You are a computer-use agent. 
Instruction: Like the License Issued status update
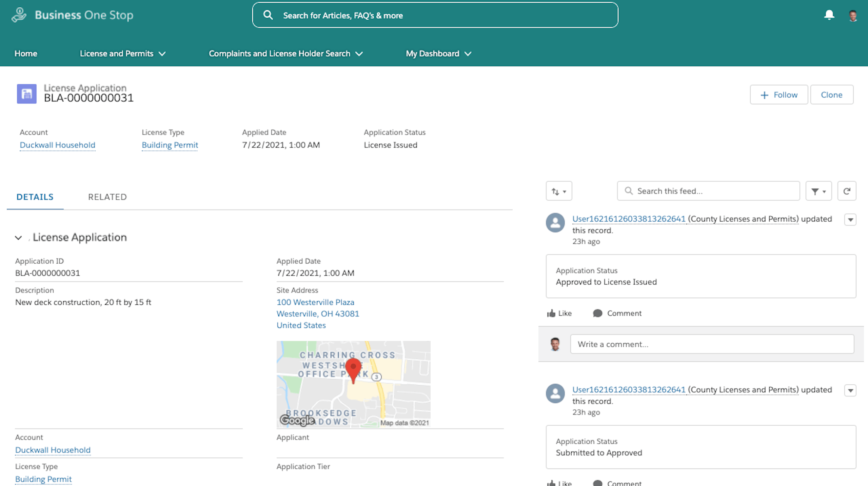pos(559,313)
